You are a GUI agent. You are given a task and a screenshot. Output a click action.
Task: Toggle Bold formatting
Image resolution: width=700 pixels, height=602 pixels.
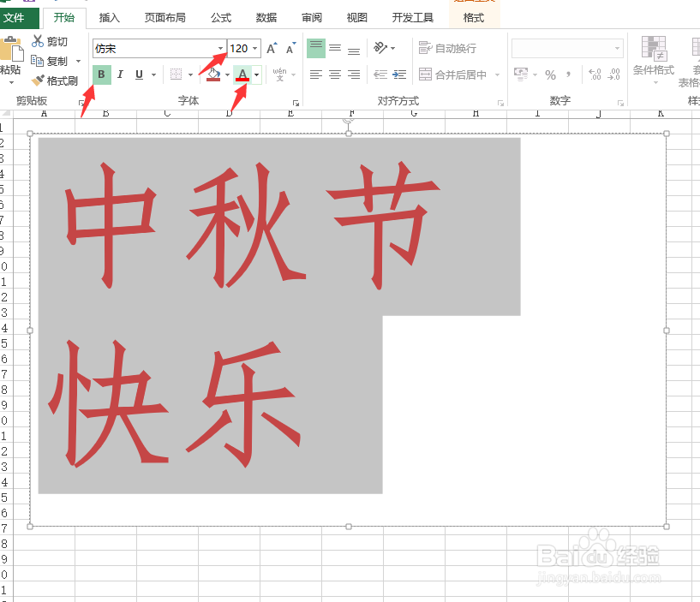pos(102,75)
